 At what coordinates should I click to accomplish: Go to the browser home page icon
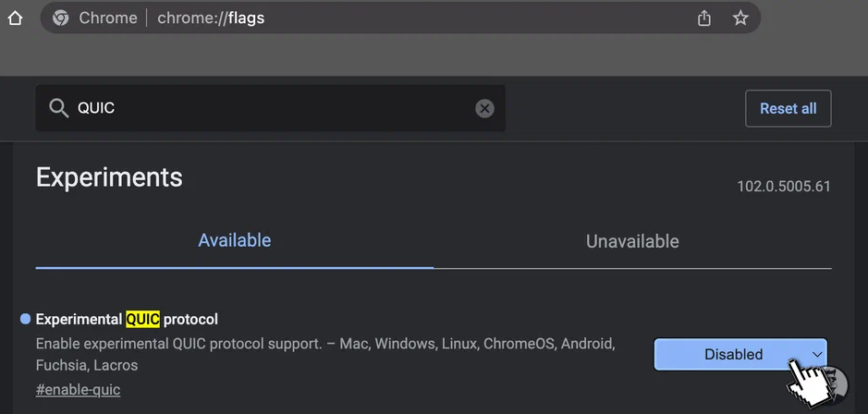point(15,18)
